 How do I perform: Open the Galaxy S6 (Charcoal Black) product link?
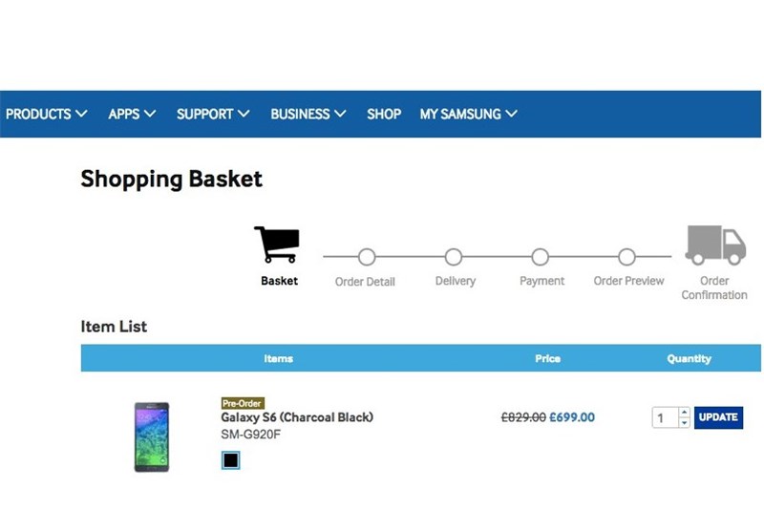coord(297,417)
